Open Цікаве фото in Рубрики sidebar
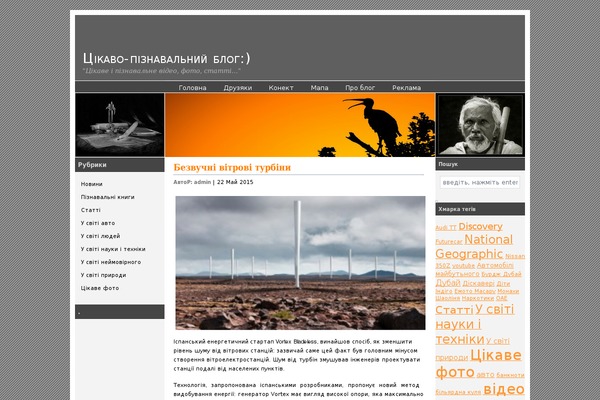The height and width of the screenshot is (400, 600). click(x=100, y=288)
